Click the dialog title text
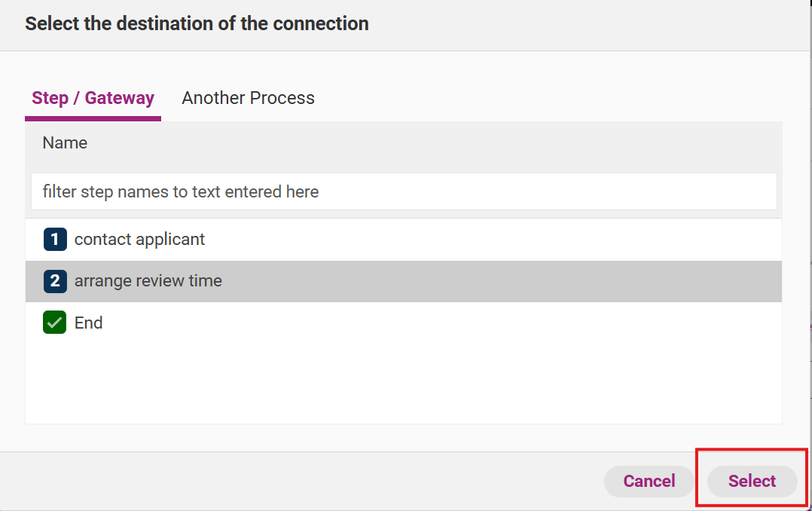Viewport: 812px width, 511px height. point(197,23)
